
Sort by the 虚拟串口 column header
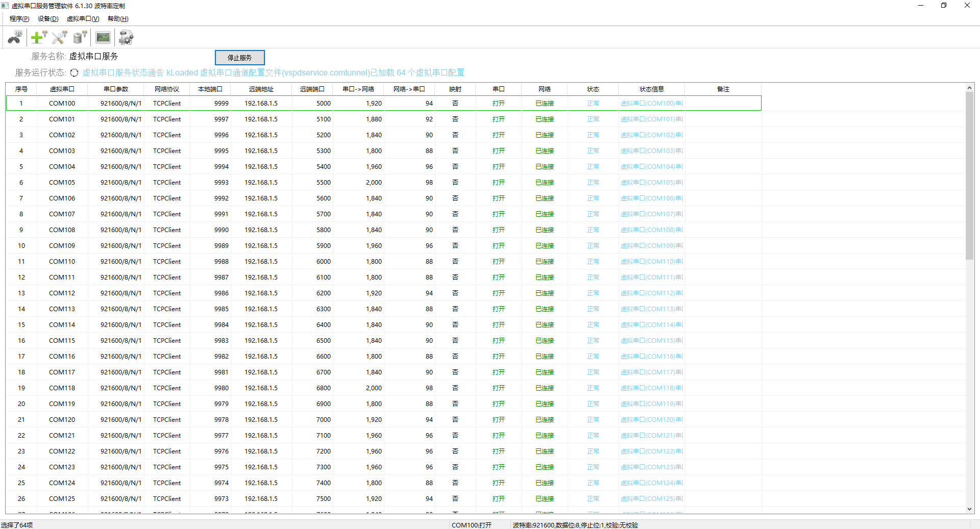point(62,89)
